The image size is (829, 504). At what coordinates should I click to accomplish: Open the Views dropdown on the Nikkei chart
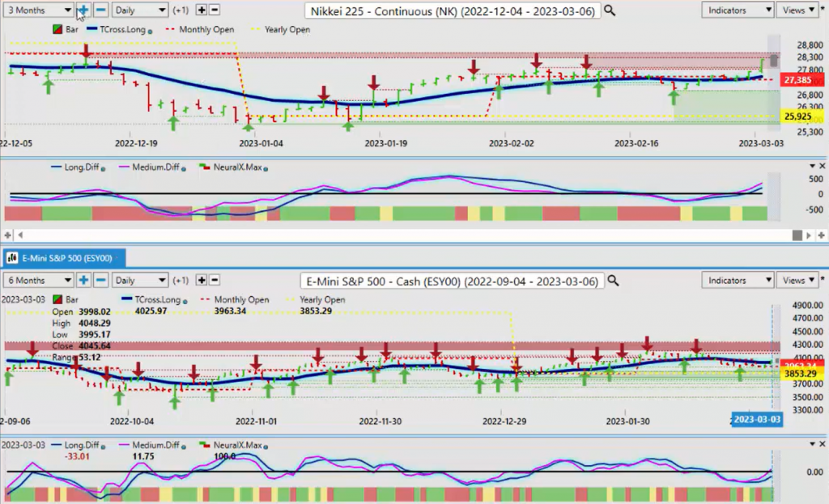pos(797,10)
